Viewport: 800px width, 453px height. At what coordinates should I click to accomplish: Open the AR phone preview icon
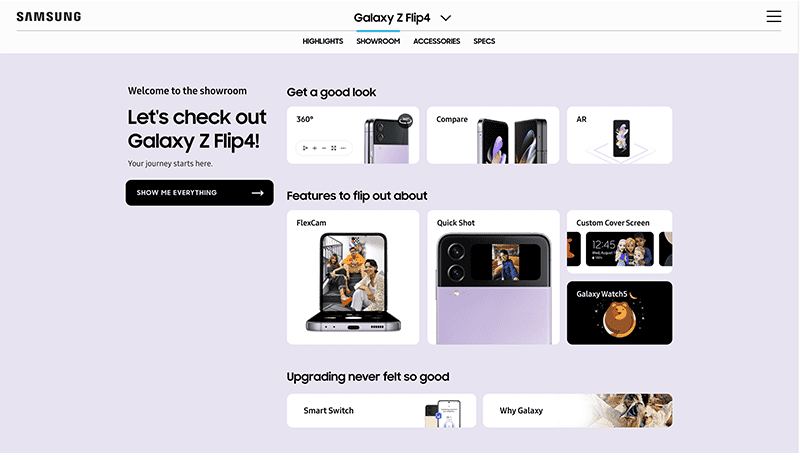pyautogui.click(x=621, y=138)
